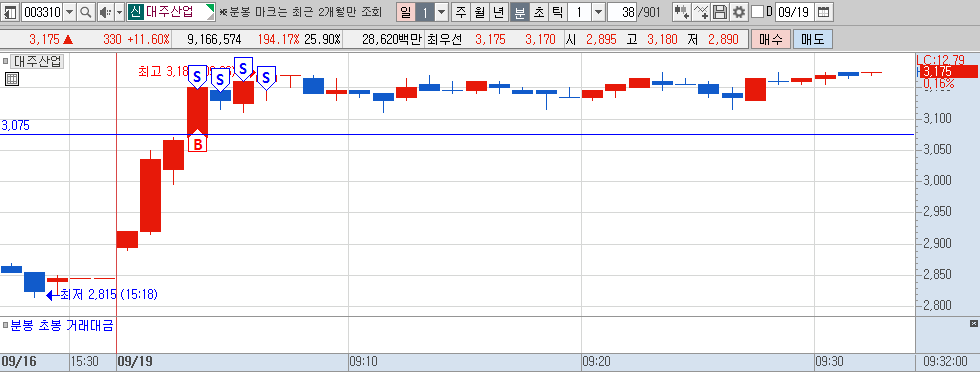Click the 매수 buy button
Image resolution: width=980 pixels, height=372 pixels.
pyautogui.click(x=771, y=39)
